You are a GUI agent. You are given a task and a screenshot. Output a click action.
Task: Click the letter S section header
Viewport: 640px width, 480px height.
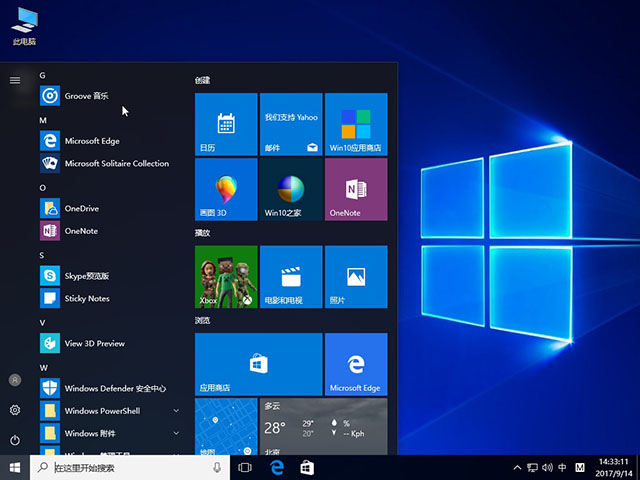coord(42,256)
